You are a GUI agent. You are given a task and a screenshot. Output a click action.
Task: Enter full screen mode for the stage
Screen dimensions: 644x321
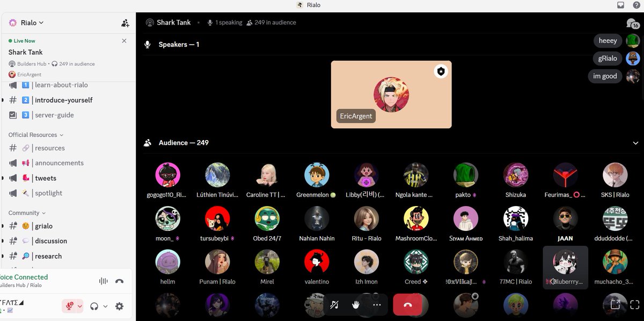click(634, 305)
